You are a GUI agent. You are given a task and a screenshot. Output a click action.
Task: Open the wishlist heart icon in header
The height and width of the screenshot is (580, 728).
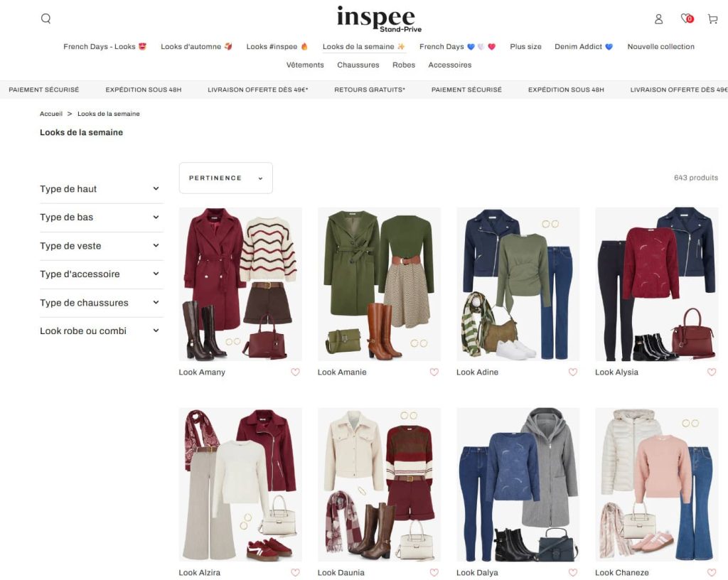[x=686, y=19]
